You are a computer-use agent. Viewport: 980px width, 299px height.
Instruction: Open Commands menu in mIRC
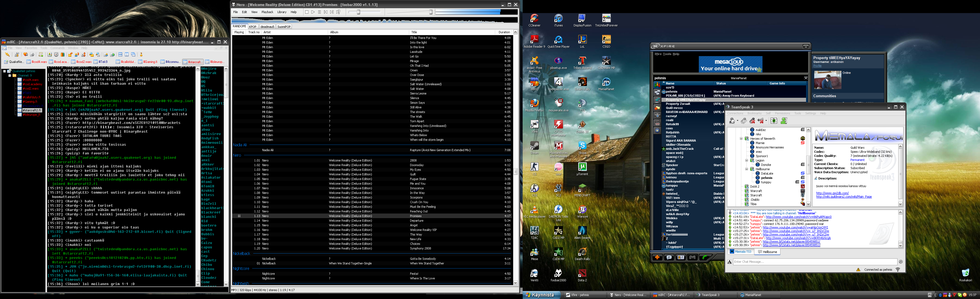[x=57, y=48]
